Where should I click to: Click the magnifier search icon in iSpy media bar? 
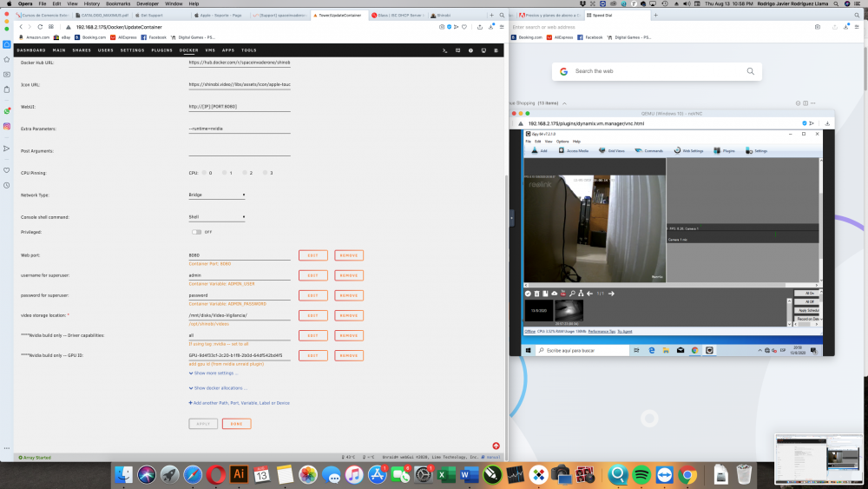[572, 294]
